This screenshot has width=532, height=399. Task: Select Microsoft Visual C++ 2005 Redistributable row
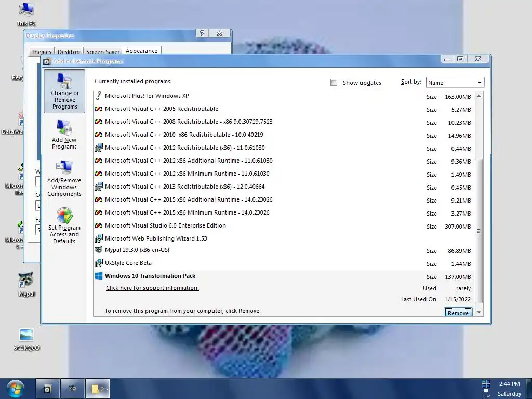pyautogui.click(x=284, y=109)
